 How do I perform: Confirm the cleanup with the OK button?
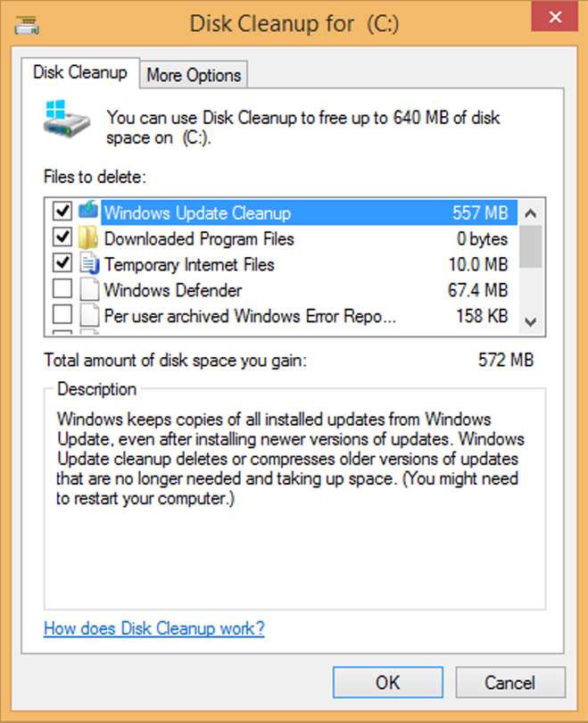pos(388,683)
